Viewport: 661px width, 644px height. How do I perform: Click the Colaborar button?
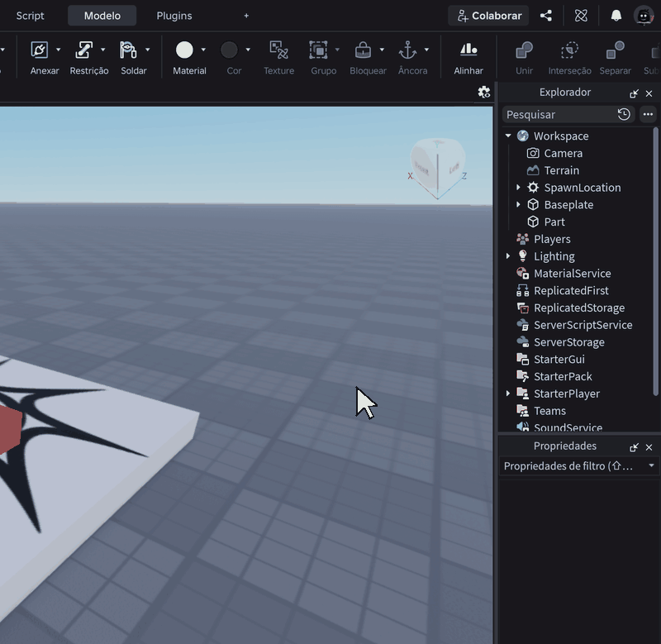click(488, 16)
